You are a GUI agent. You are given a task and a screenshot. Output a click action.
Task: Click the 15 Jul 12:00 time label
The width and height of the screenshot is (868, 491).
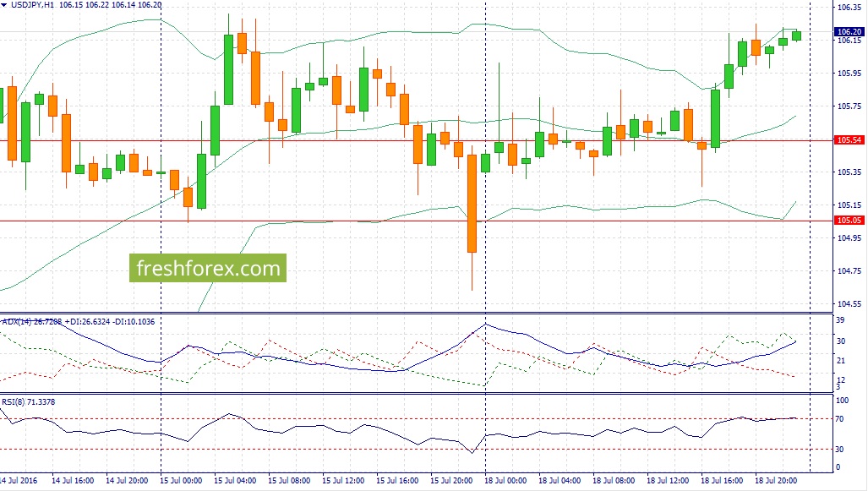click(x=343, y=481)
